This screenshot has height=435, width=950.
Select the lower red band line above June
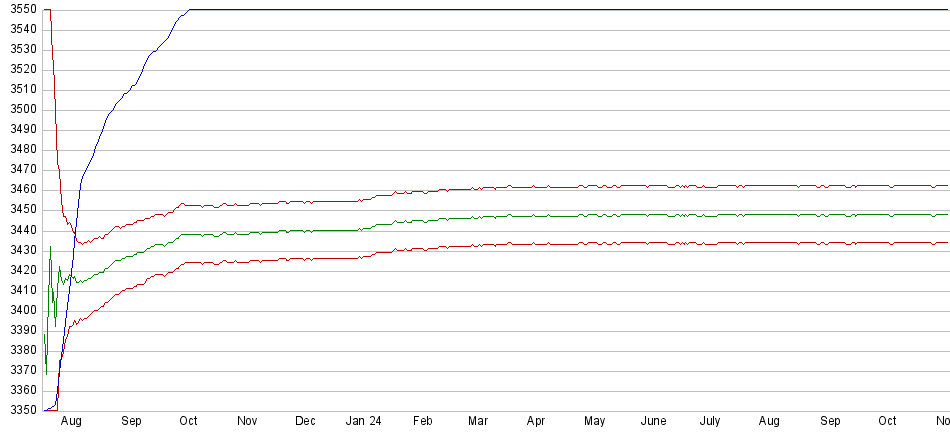[652, 242]
